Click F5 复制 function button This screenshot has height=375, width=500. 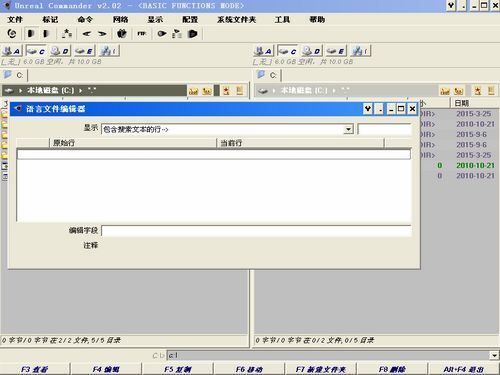tap(178, 369)
